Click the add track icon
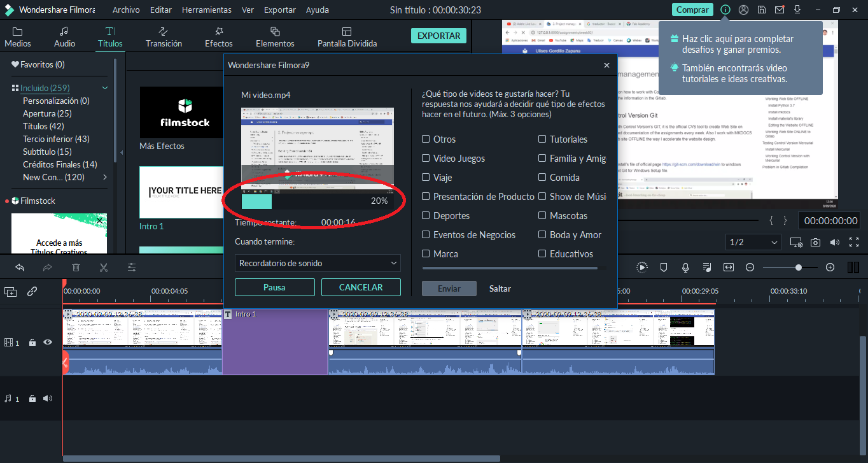This screenshot has height=463, width=868. click(11, 292)
